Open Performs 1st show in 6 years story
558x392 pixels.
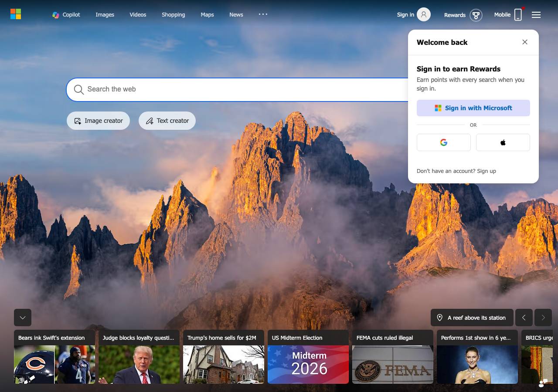477,357
